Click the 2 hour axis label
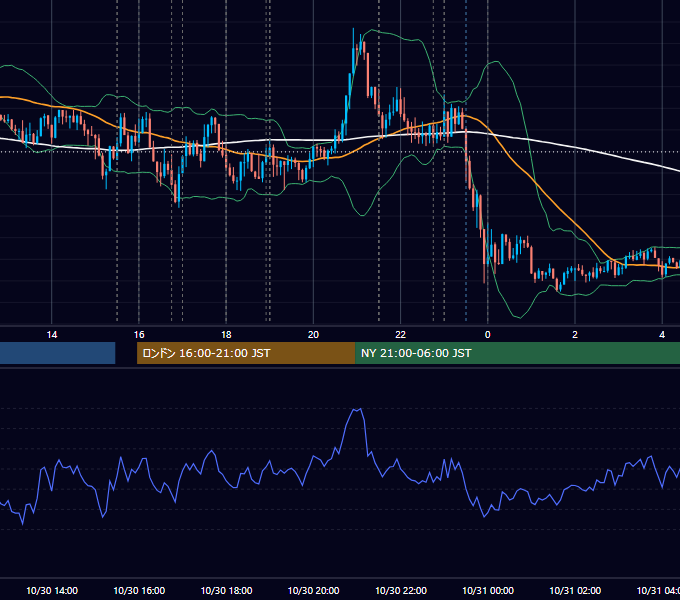 [575, 335]
